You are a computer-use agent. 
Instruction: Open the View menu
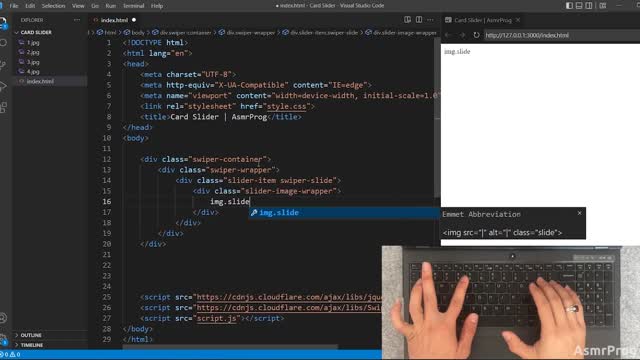click(78, 6)
